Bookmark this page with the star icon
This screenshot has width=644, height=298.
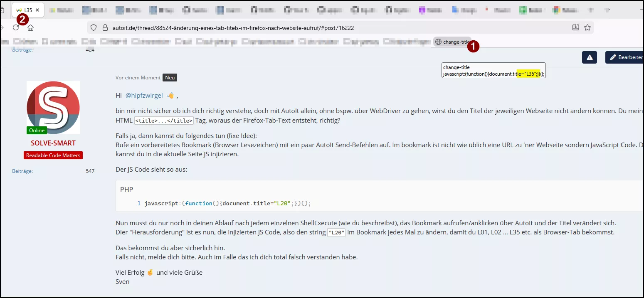click(x=587, y=27)
